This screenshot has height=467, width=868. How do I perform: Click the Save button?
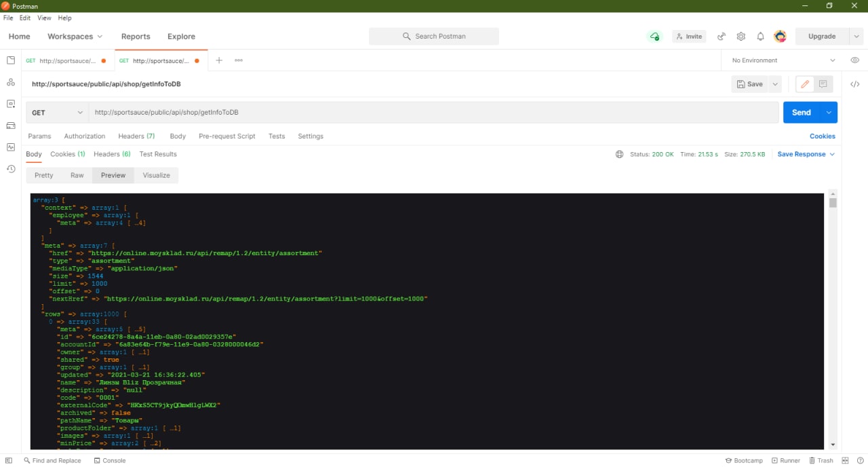tap(750, 84)
